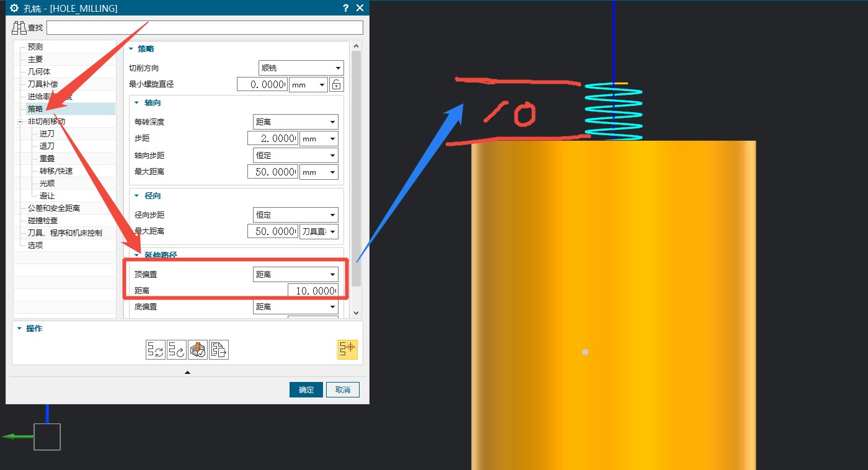Click the cyan helical tool path in viewport
This screenshot has height=470, width=868.
(614, 112)
